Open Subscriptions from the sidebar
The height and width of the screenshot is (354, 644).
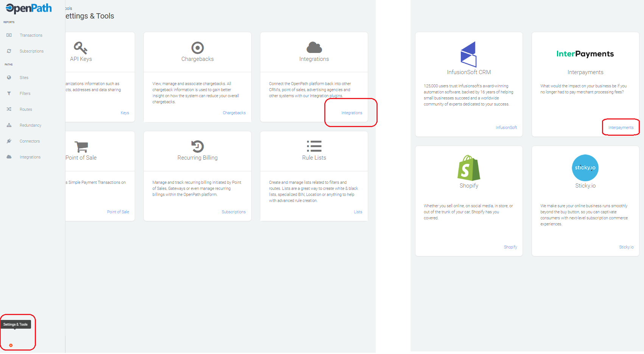[9, 51]
